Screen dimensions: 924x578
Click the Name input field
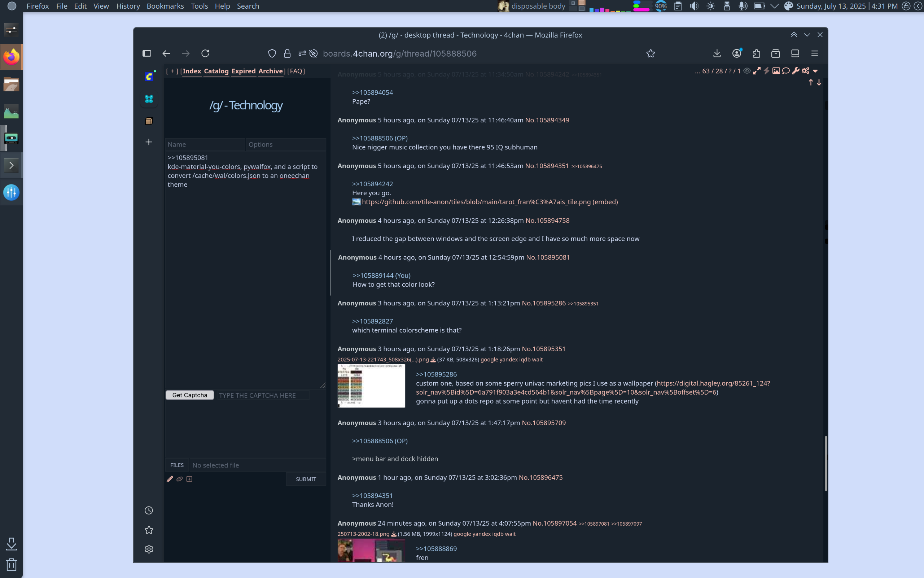205,144
